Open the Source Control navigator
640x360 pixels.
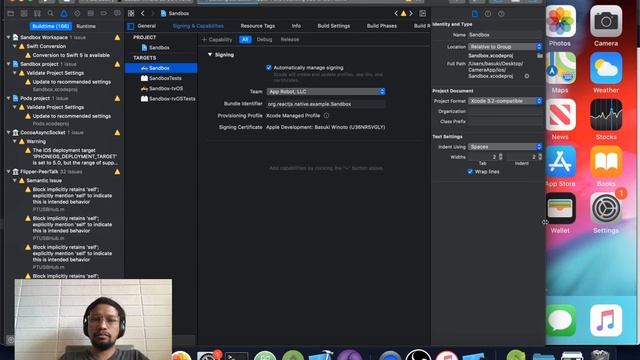(x=24, y=13)
